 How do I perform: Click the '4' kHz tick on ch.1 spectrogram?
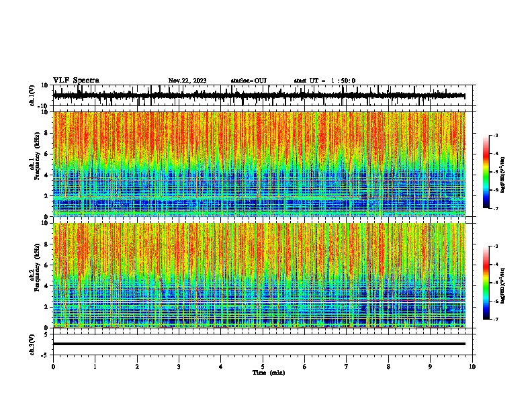[x=47, y=175]
